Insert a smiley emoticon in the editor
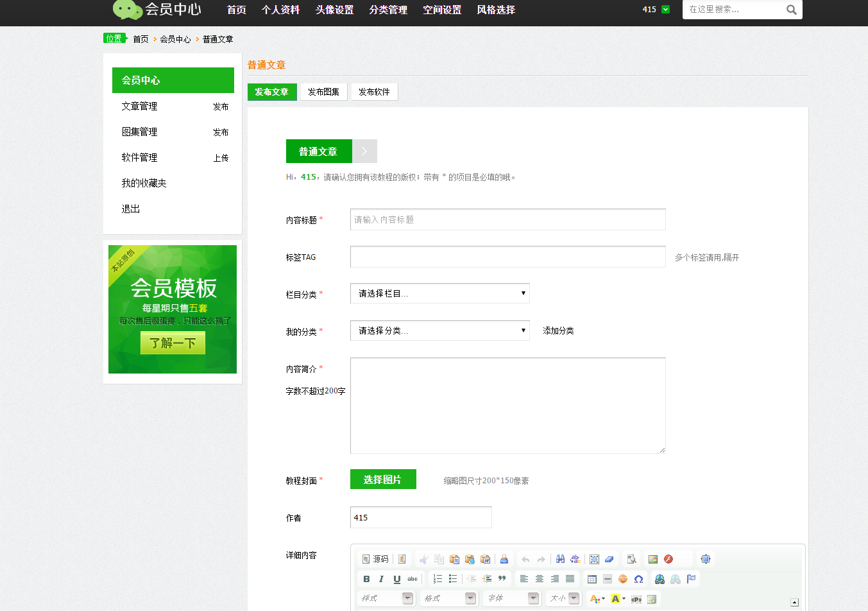The image size is (868, 611). (x=623, y=579)
